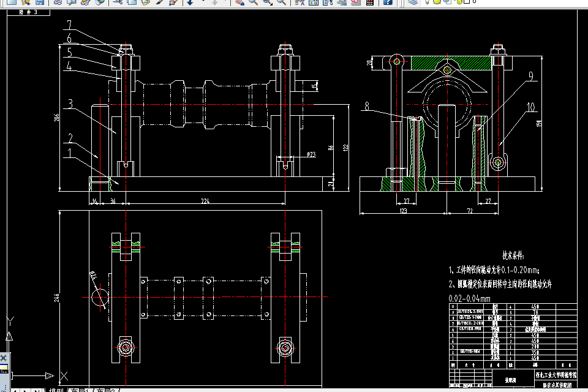Select part balloon number 5
The height and width of the screenshot is (392, 588).
coord(70,52)
